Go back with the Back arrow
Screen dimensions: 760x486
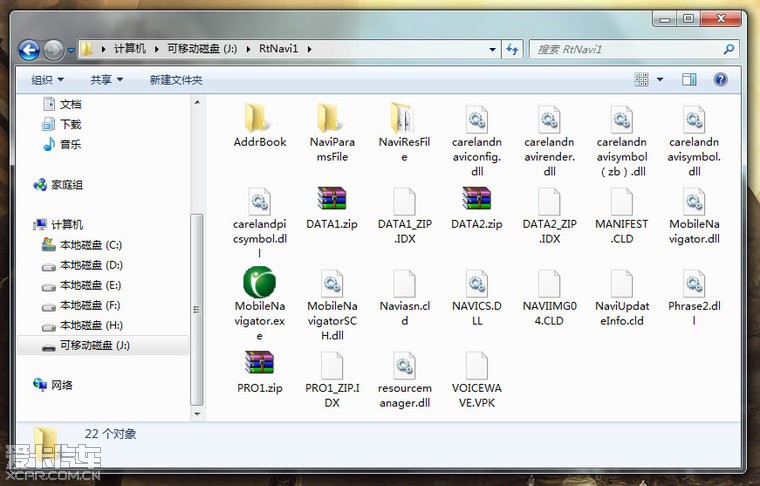click(29, 49)
